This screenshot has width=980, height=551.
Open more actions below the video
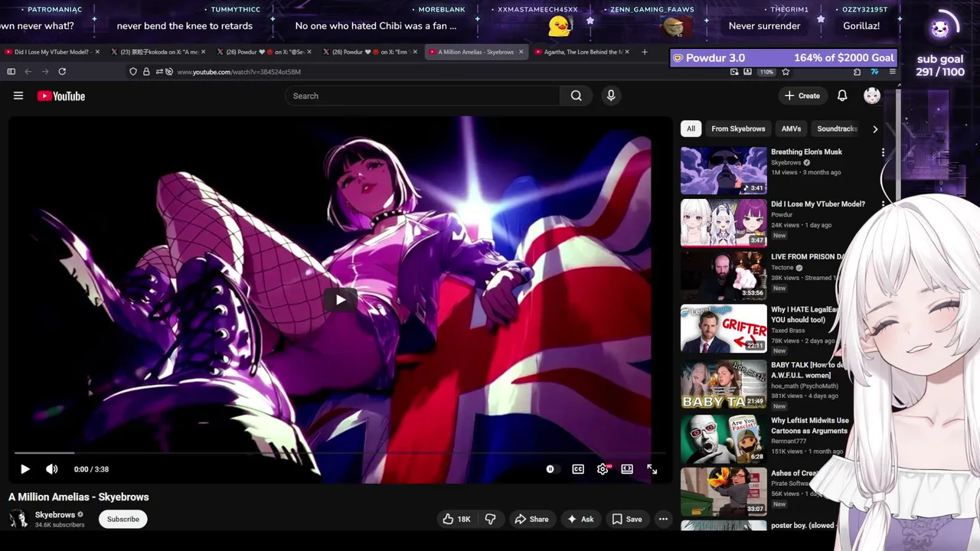click(x=663, y=519)
